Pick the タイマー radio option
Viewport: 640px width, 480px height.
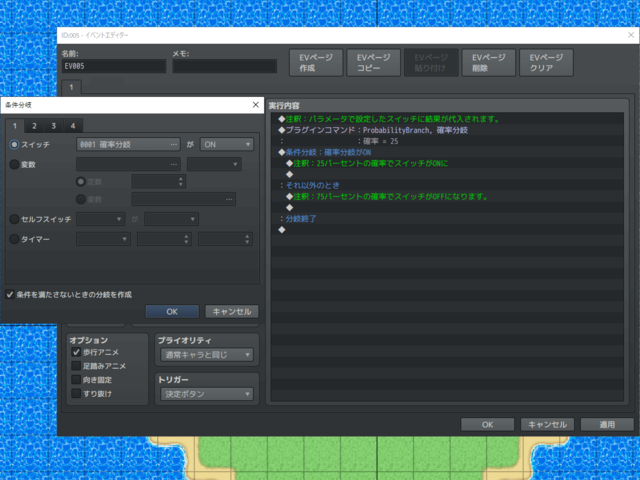coord(14,239)
